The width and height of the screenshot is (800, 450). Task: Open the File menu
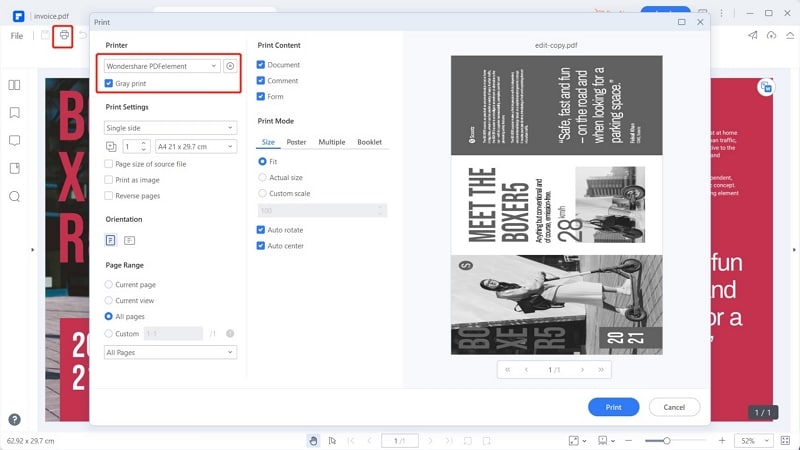[17, 36]
